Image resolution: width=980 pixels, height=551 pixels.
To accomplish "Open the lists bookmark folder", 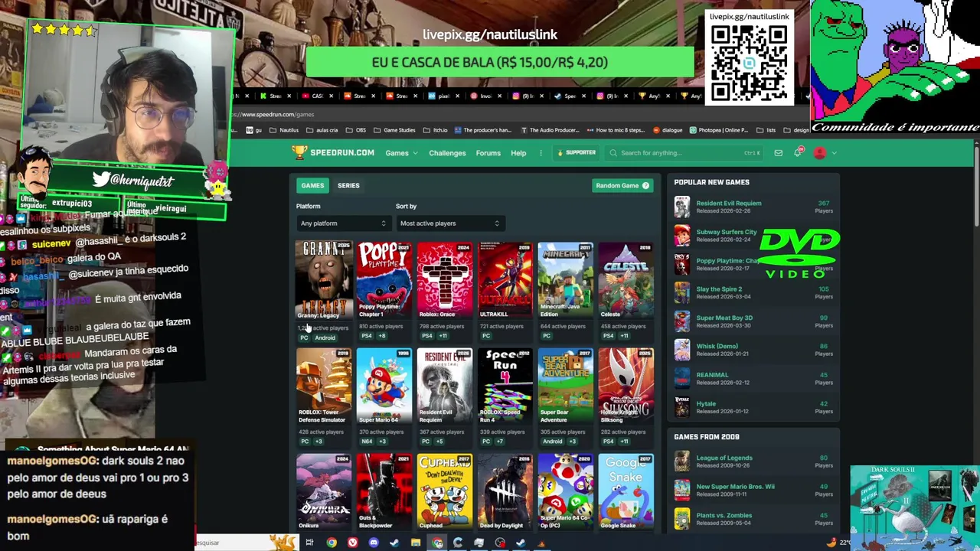I will pyautogui.click(x=766, y=130).
